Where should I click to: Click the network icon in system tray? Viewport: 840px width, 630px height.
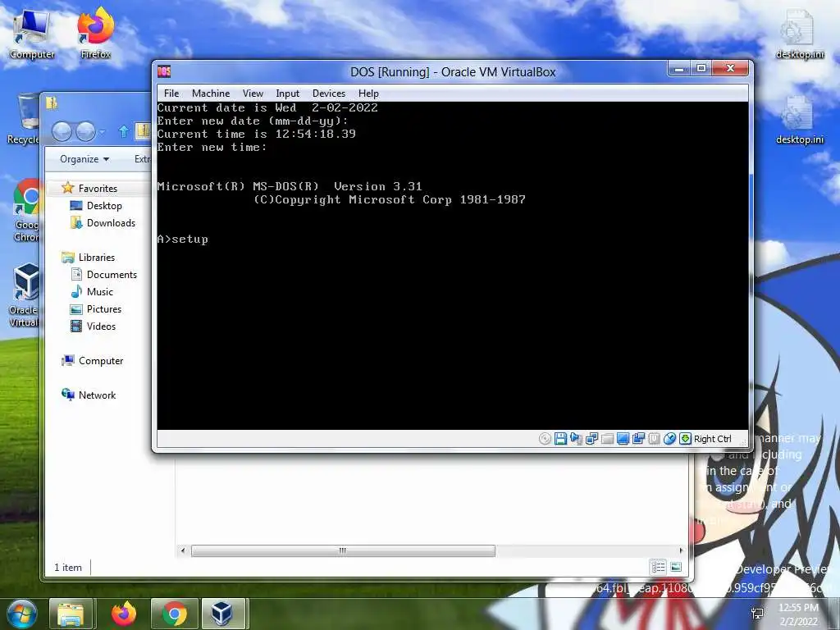tap(757, 614)
